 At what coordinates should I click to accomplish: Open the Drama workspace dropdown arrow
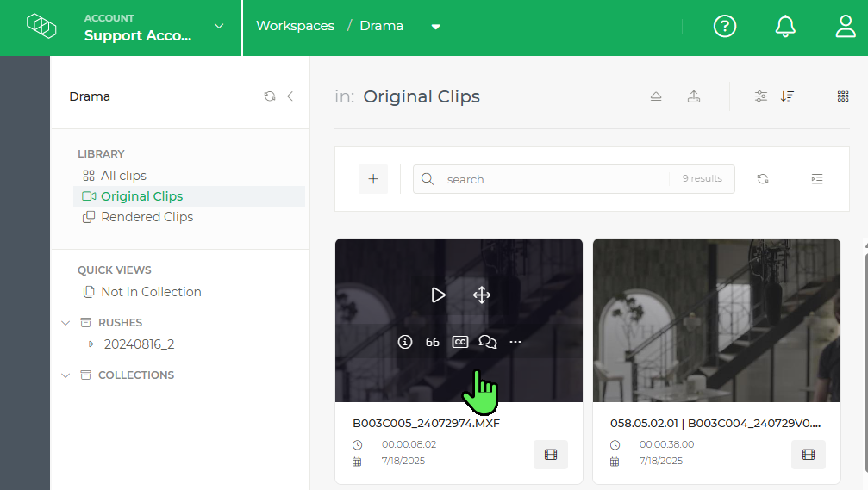(x=435, y=27)
